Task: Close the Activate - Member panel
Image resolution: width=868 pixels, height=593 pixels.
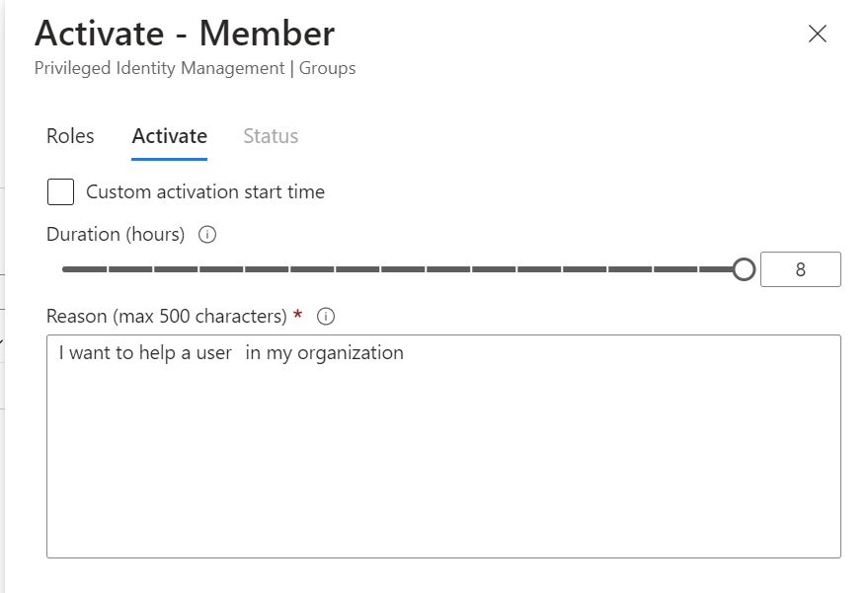Action: point(817,35)
